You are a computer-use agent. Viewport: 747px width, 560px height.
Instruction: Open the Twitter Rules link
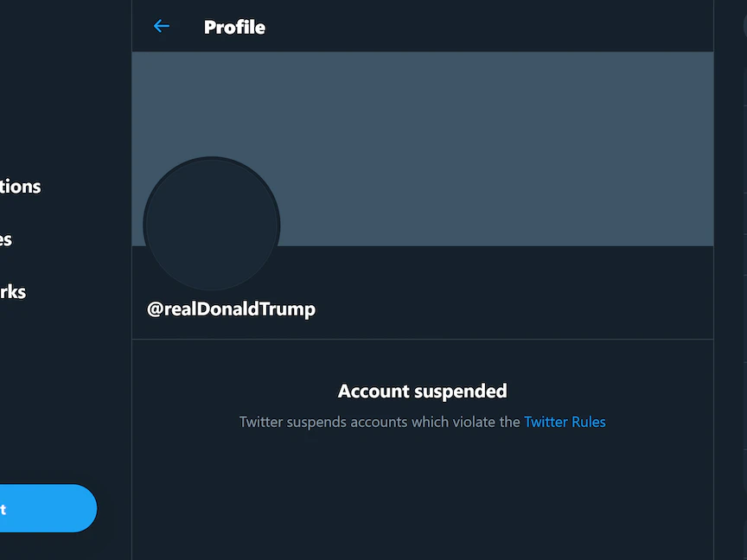565,423
